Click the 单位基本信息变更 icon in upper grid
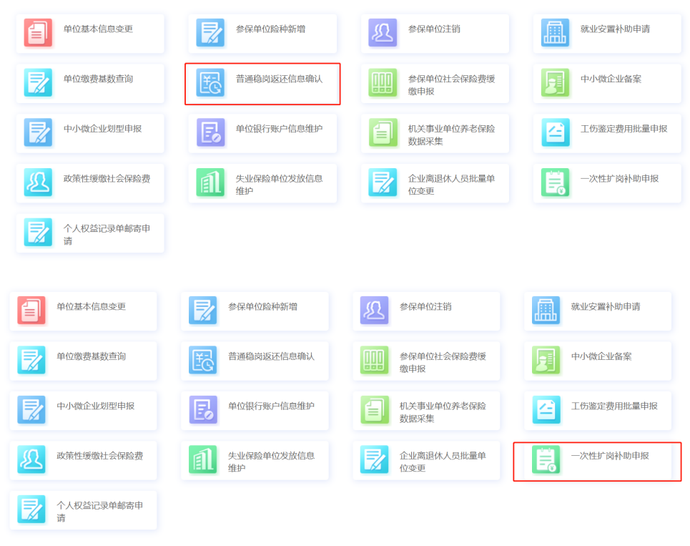The height and width of the screenshot is (546, 690). pyautogui.click(x=38, y=33)
